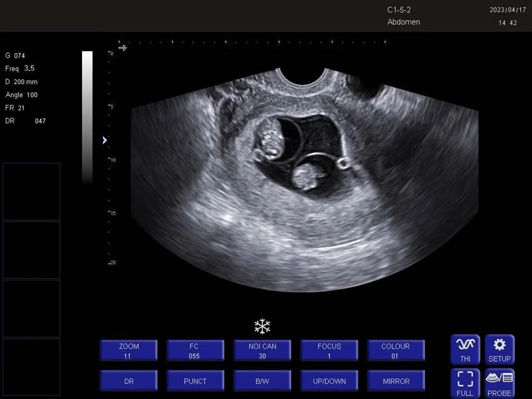Open the PROBE selection icon
The width and height of the screenshot is (532, 399).
[x=499, y=383]
